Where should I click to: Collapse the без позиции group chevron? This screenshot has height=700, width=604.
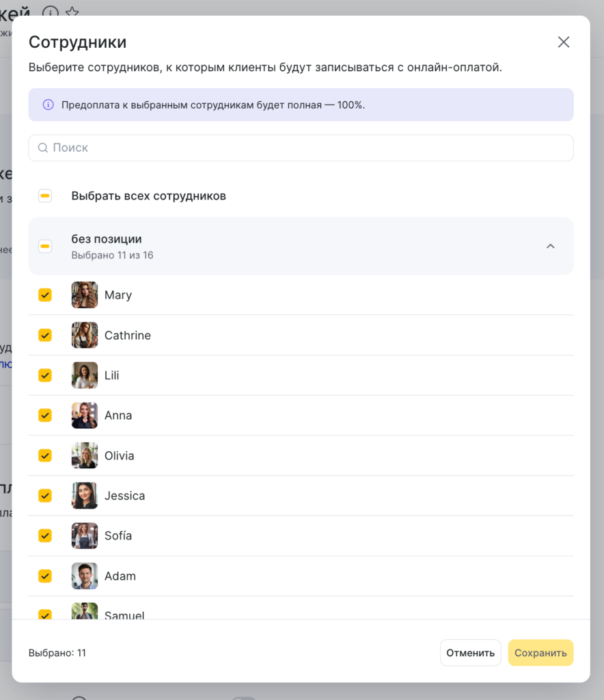coord(550,246)
